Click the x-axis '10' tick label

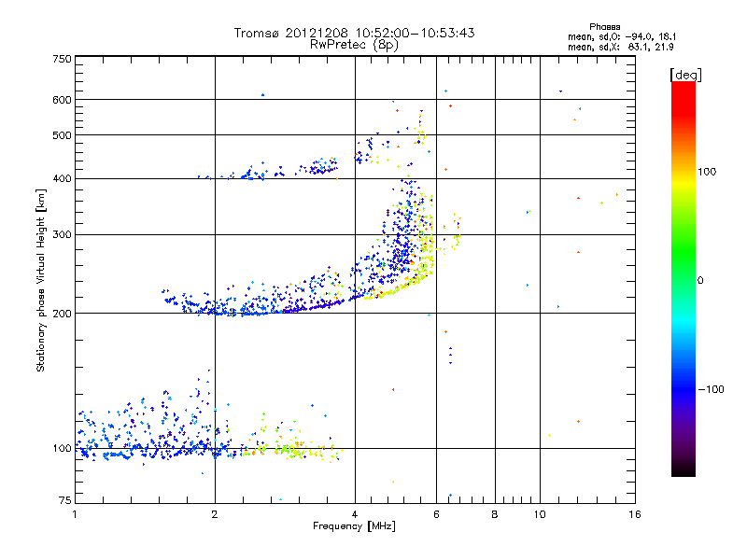tap(540, 514)
